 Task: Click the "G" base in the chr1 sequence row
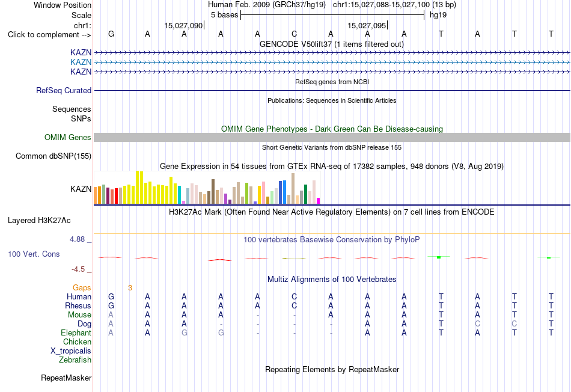[111, 34]
